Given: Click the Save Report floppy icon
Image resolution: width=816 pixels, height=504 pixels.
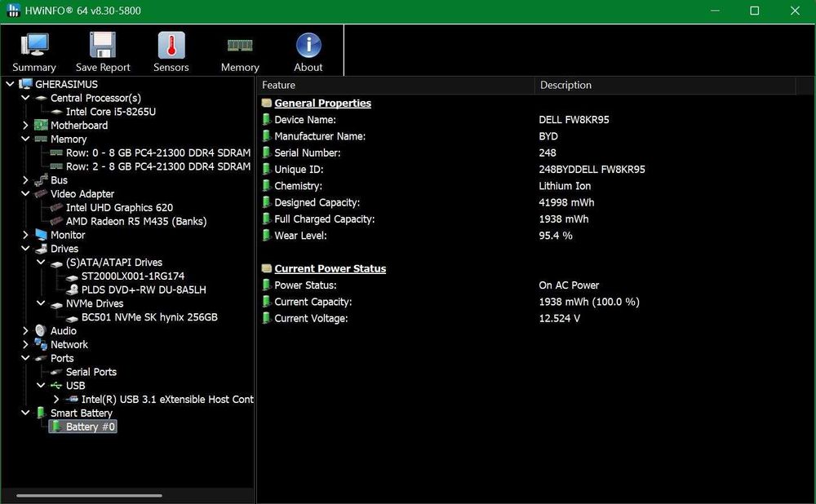Looking at the screenshot, I should coord(103,45).
